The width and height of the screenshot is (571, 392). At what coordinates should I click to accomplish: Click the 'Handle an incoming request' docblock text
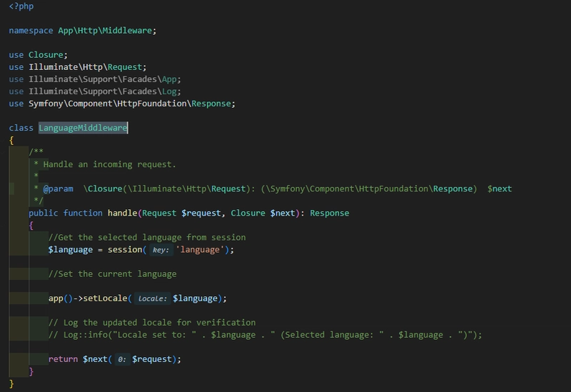pos(109,164)
